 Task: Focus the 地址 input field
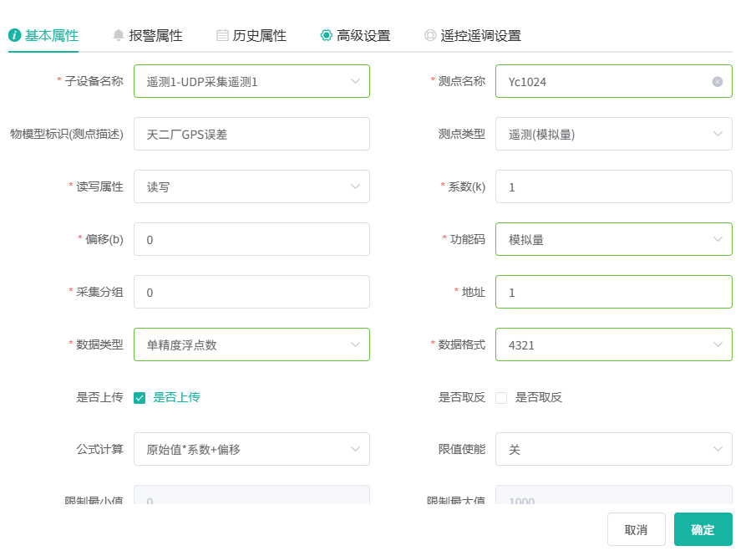(x=613, y=292)
